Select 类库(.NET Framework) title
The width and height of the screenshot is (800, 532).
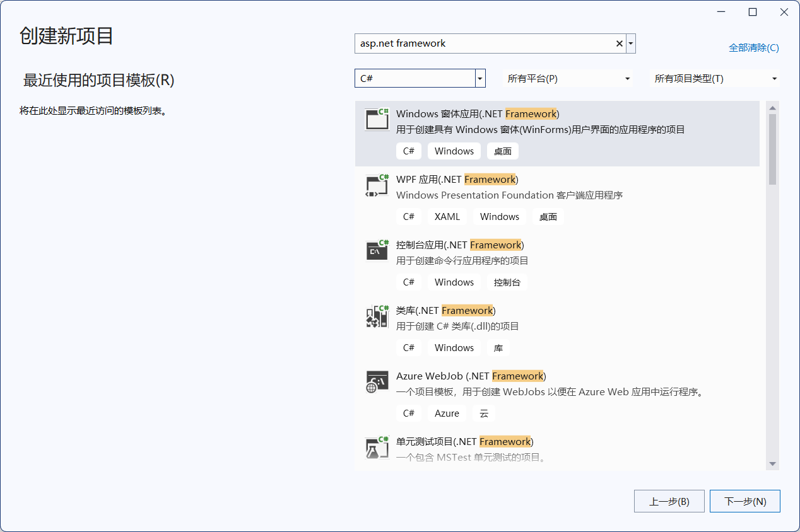click(x=446, y=311)
